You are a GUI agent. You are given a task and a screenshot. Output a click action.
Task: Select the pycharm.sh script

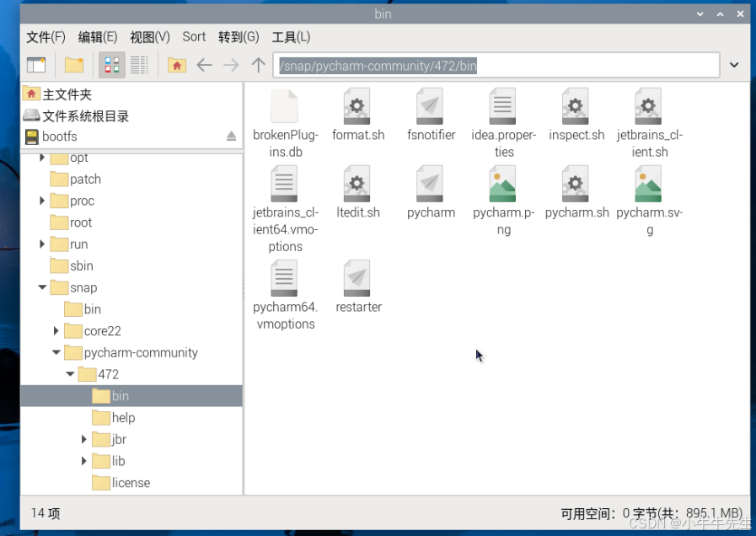tap(576, 193)
